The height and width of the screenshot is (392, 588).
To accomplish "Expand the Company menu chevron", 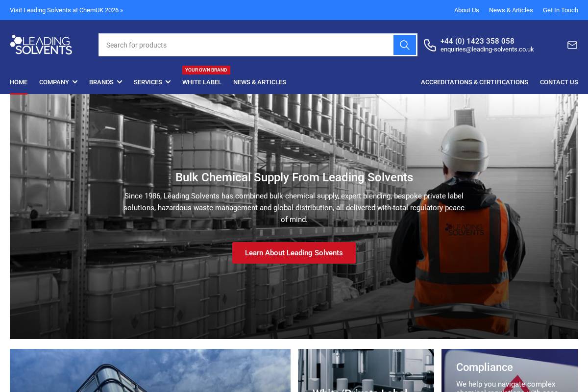I will coord(74,82).
